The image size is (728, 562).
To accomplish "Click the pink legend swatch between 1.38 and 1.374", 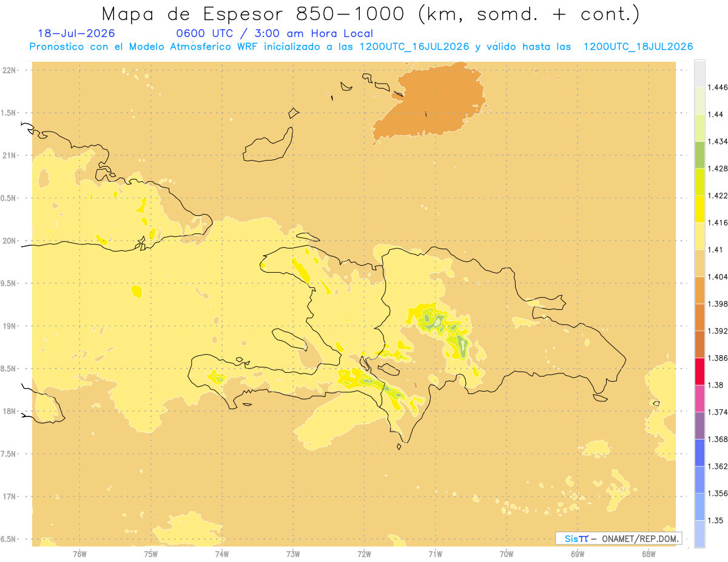I will (x=699, y=398).
